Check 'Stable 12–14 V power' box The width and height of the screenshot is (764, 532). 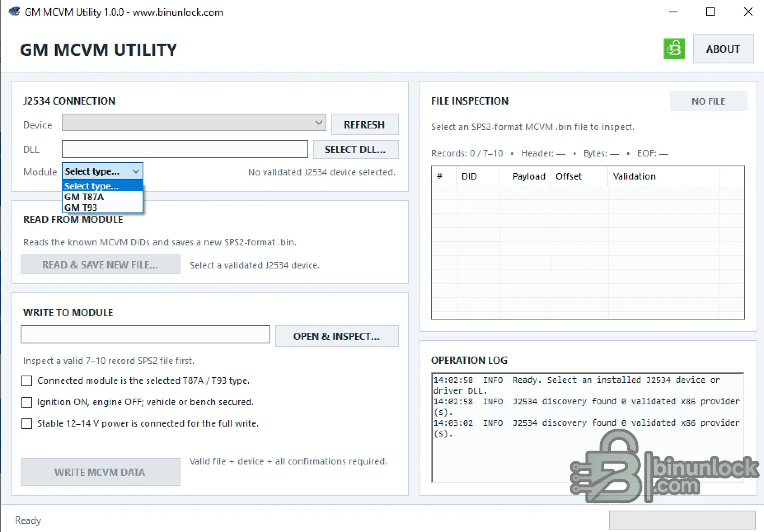pos(27,424)
